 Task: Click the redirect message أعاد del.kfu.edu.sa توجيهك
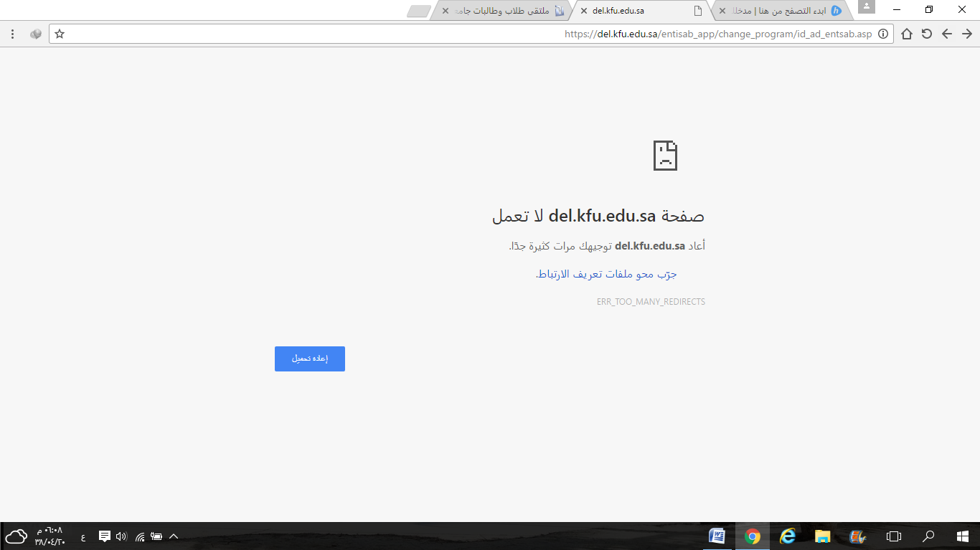(607, 246)
